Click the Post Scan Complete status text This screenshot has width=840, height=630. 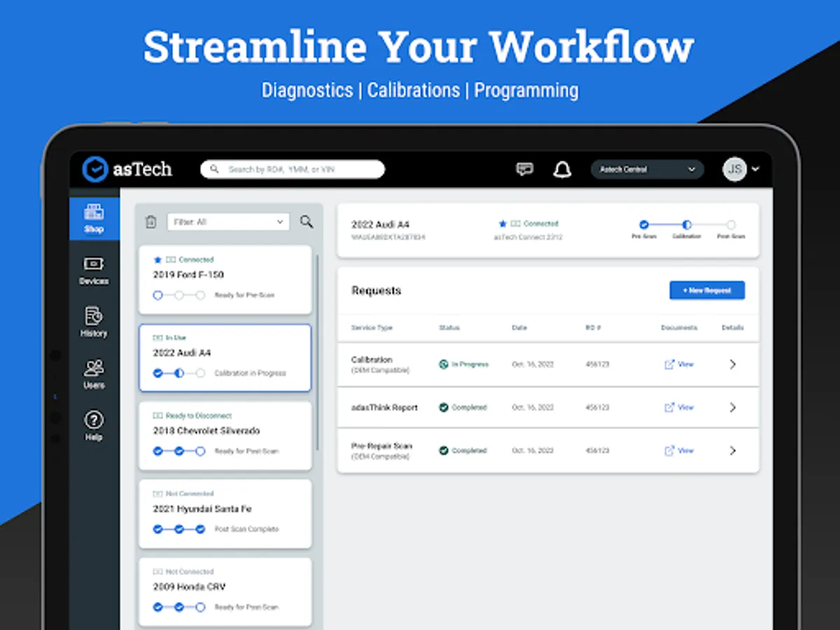coord(246,529)
